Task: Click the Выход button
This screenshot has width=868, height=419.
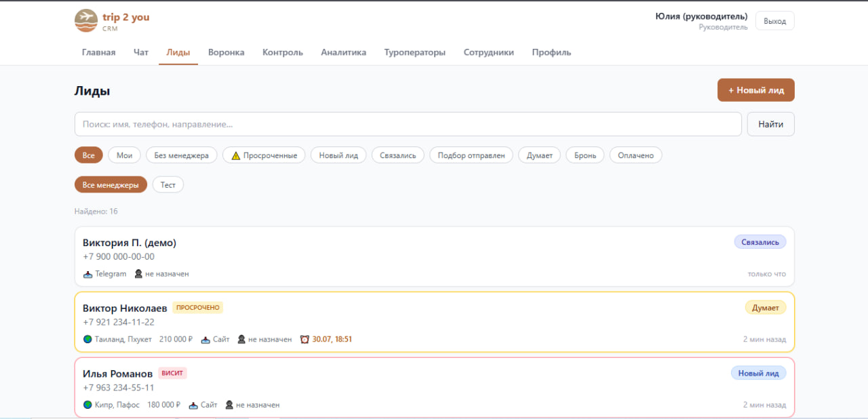Action: [x=774, y=21]
